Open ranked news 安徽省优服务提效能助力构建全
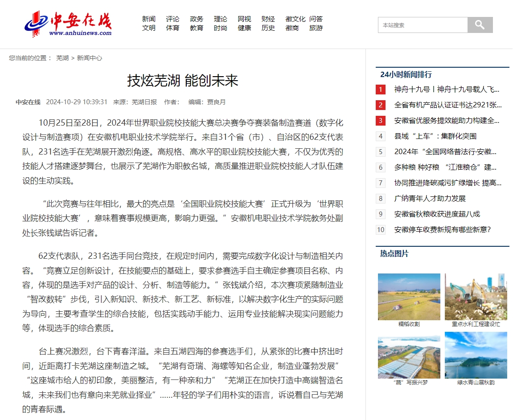Image resolution: width=513 pixels, height=420 pixels. click(447, 121)
